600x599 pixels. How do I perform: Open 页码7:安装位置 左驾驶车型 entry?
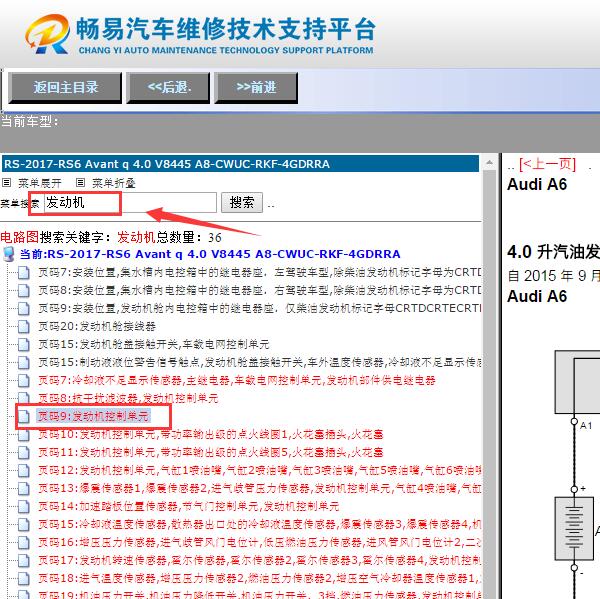point(259,273)
